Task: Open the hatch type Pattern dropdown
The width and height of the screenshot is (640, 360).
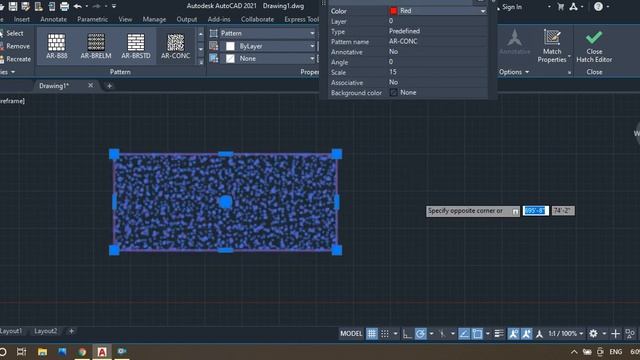Action: [267, 33]
